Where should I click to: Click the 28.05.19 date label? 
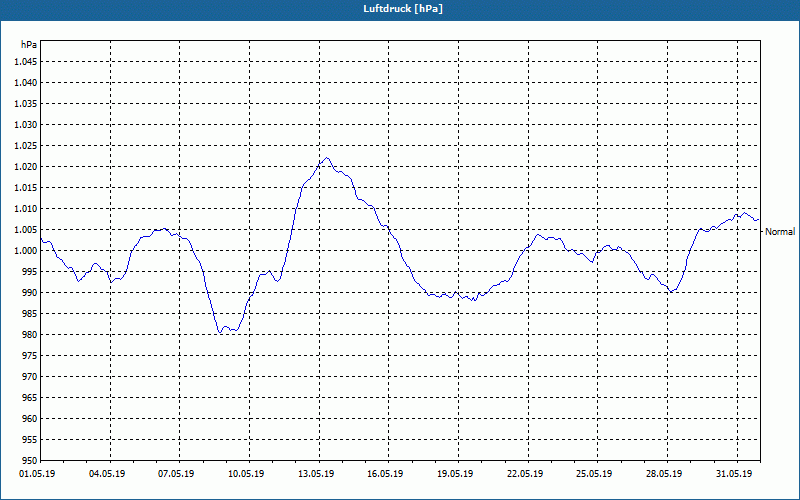pos(664,474)
